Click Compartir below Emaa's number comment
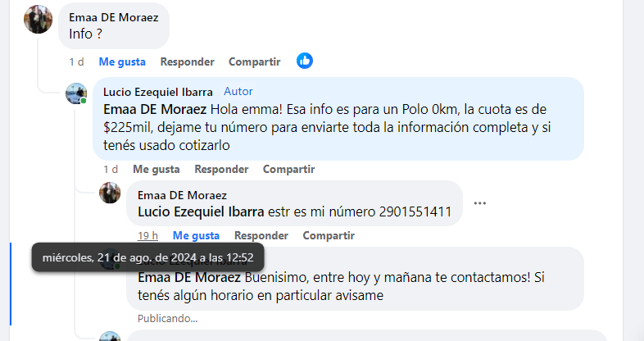 pos(329,236)
